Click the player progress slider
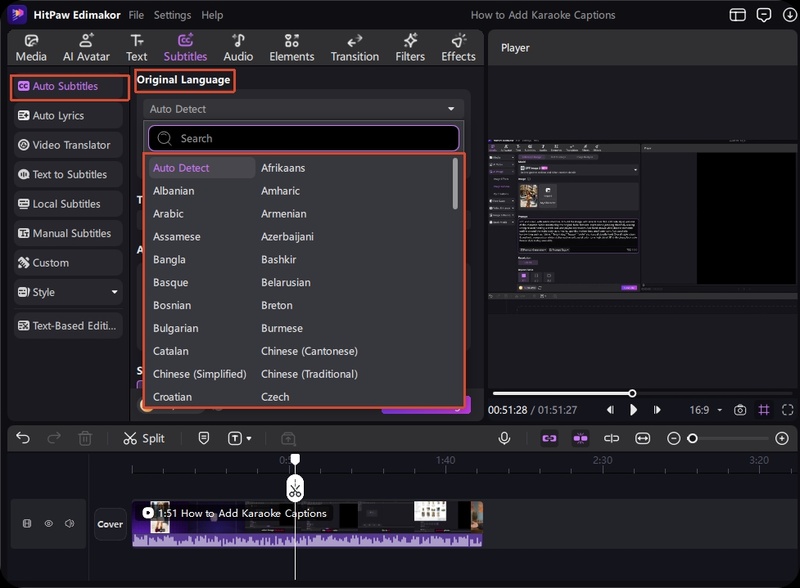Screen dimensions: 800x588 click(x=642, y=394)
